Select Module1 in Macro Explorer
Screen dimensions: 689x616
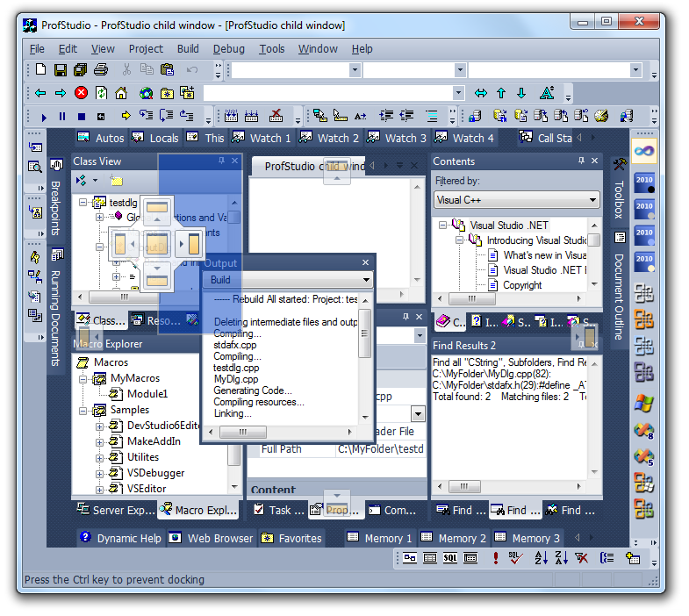(147, 394)
